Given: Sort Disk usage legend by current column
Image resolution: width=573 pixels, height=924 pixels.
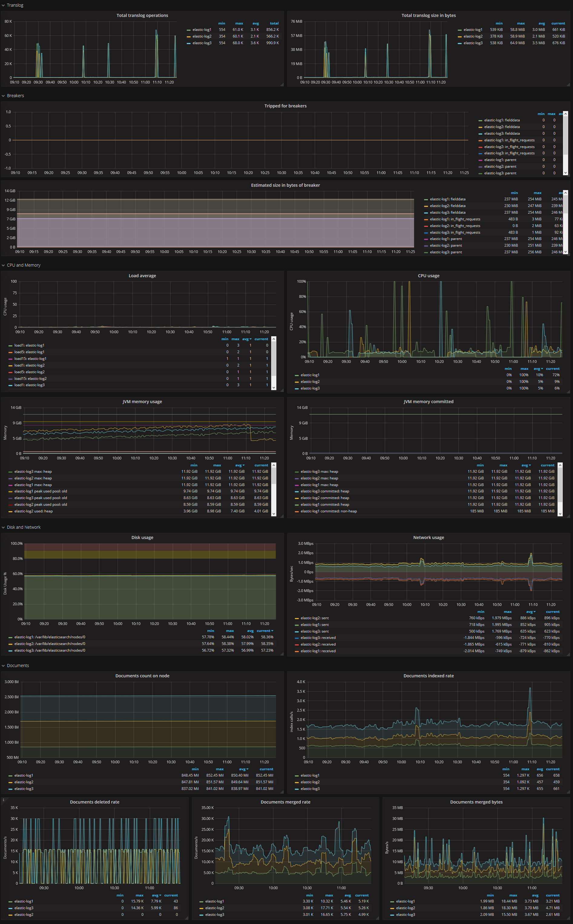Looking at the screenshot, I should pyautogui.click(x=265, y=631).
